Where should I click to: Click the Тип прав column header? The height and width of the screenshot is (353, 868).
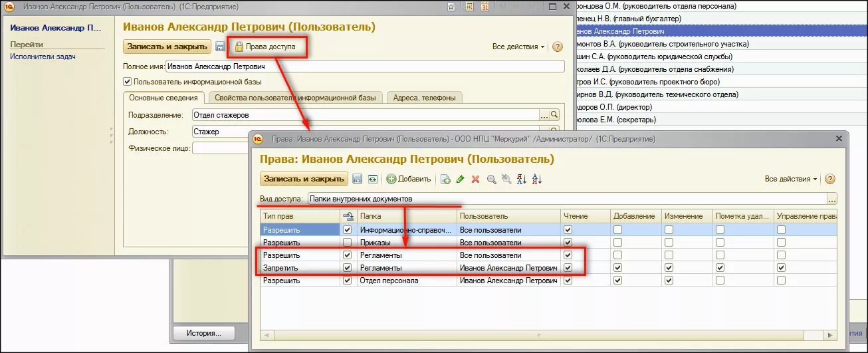pyautogui.click(x=300, y=216)
